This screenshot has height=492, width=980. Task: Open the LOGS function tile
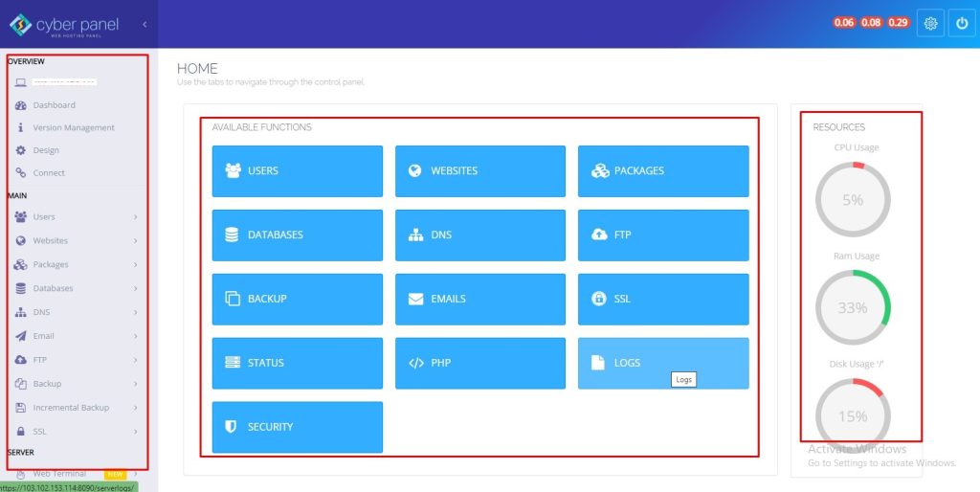pos(662,363)
